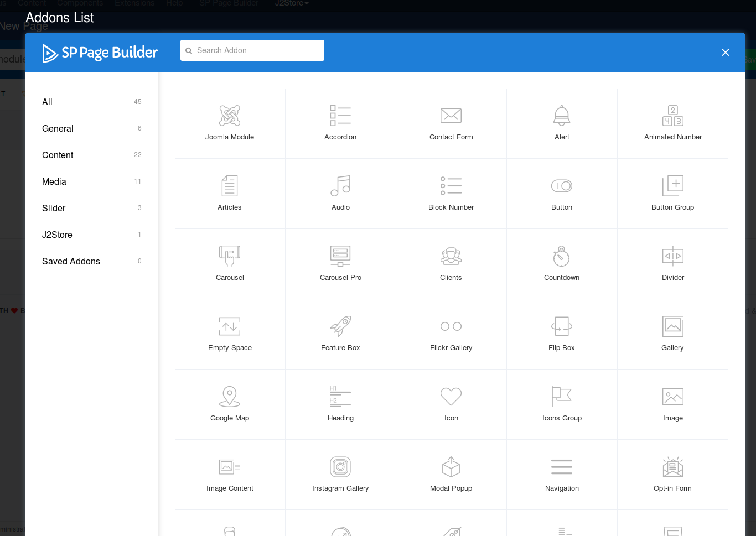Click the SP Page Builder logo
Image resolution: width=756 pixels, height=536 pixels.
(100, 53)
